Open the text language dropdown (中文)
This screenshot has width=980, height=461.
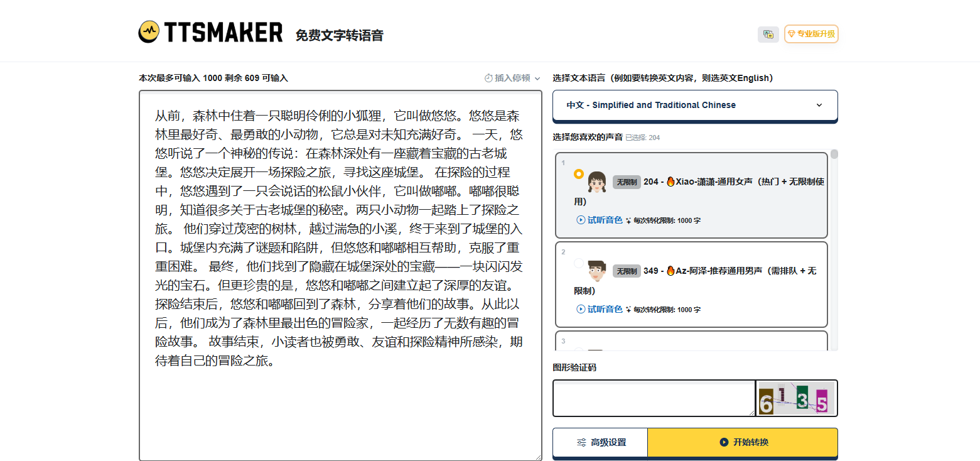[x=694, y=106]
